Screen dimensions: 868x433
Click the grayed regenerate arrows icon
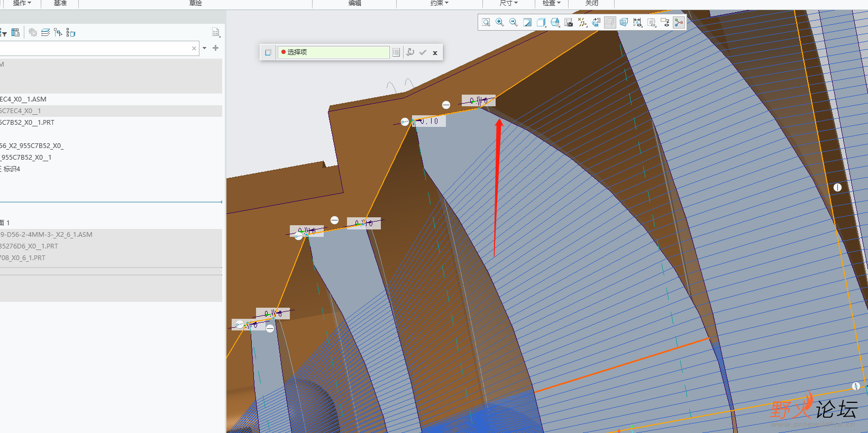(x=410, y=52)
